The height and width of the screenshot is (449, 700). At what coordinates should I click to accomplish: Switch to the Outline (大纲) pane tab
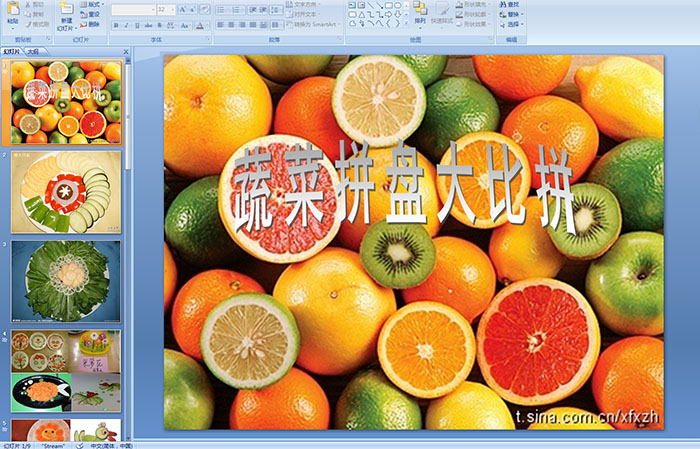[x=33, y=52]
